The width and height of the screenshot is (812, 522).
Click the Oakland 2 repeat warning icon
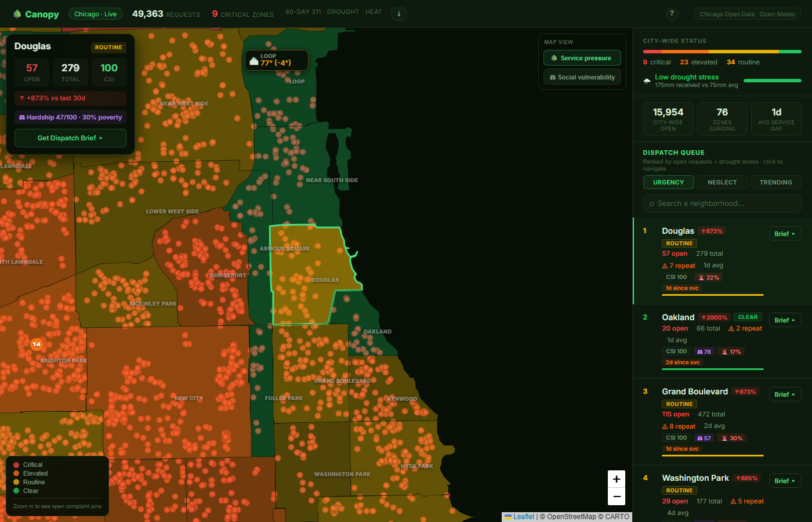[731, 328]
